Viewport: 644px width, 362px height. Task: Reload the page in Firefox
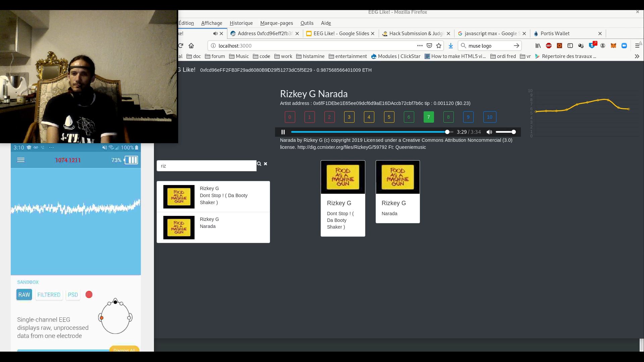(181, 46)
